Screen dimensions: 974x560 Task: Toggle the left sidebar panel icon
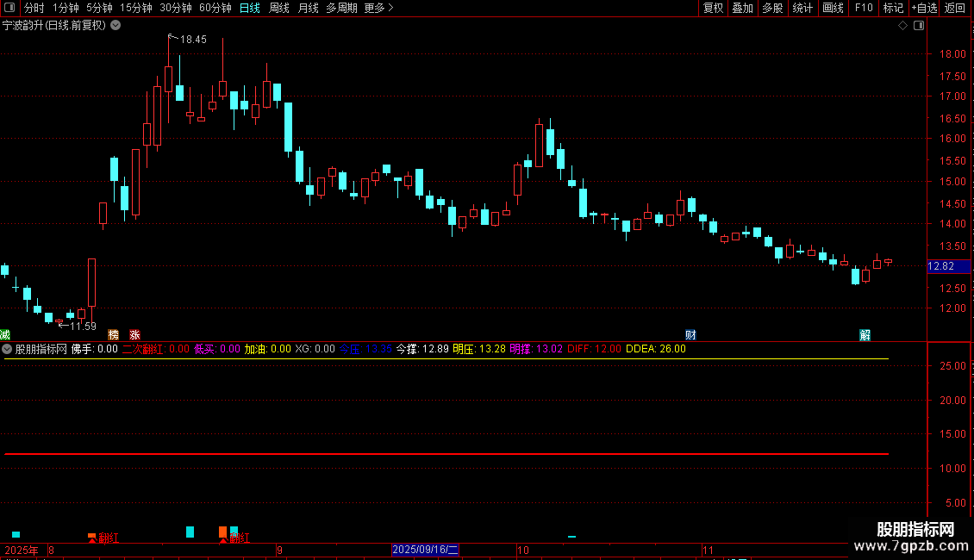pyautogui.click(x=9, y=8)
